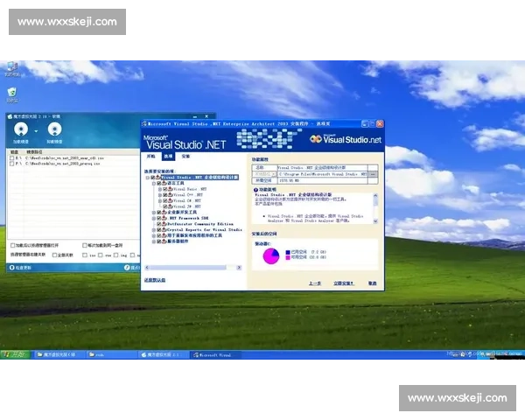The image size is (525, 420).
Task: Click the down arrow of the description scrollbar
Action: coord(375,221)
